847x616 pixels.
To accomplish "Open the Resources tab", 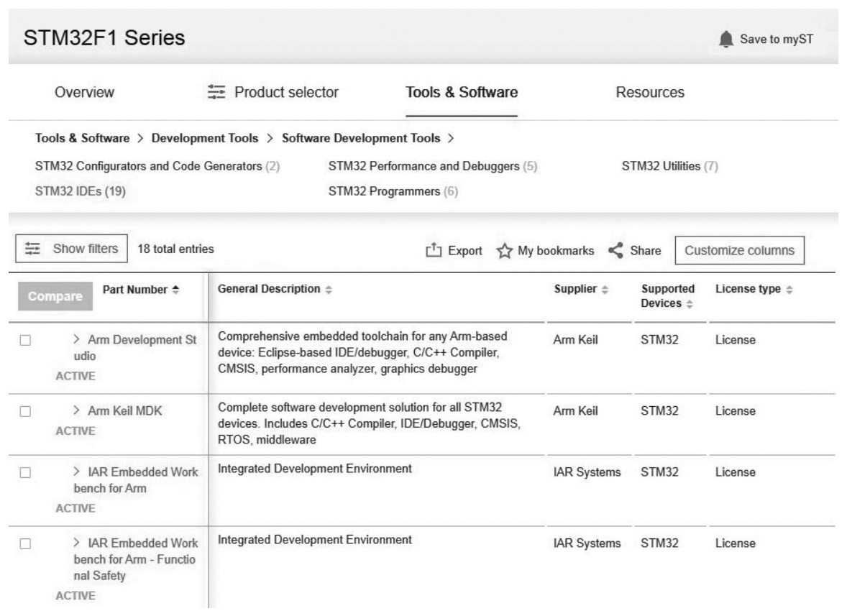I will coord(650,92).
